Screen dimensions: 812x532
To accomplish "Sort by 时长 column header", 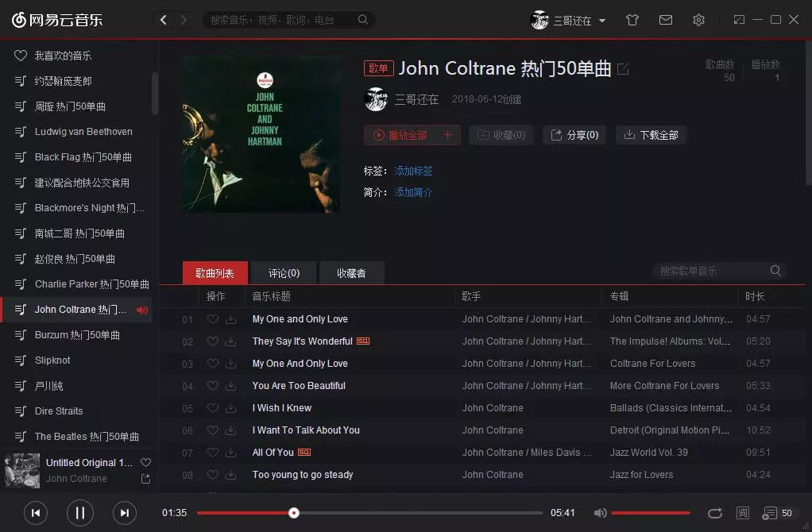I will [x=755, y=296].
